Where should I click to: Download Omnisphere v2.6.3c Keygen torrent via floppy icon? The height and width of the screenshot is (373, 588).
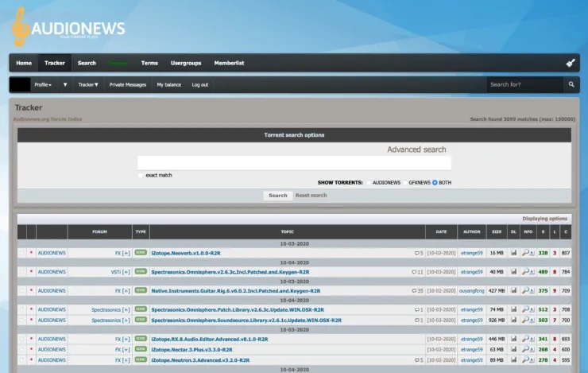(513, 272)
